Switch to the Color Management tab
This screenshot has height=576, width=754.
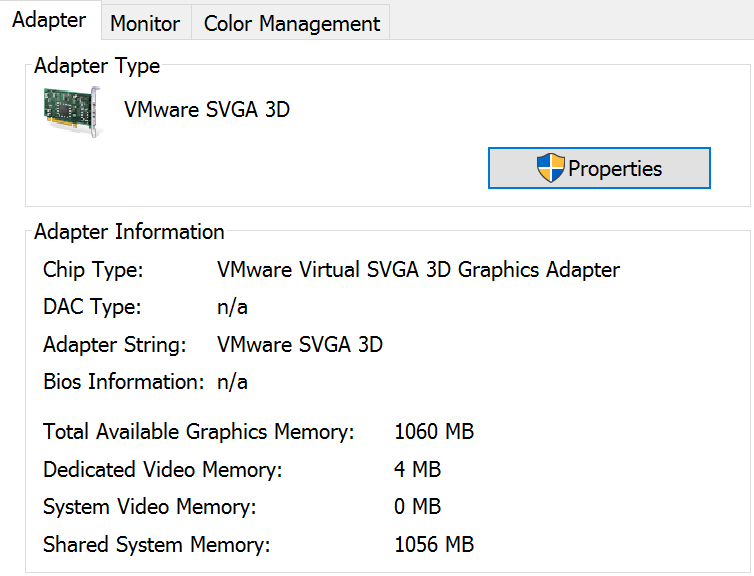pyautogui.click(x=291, y=23)
